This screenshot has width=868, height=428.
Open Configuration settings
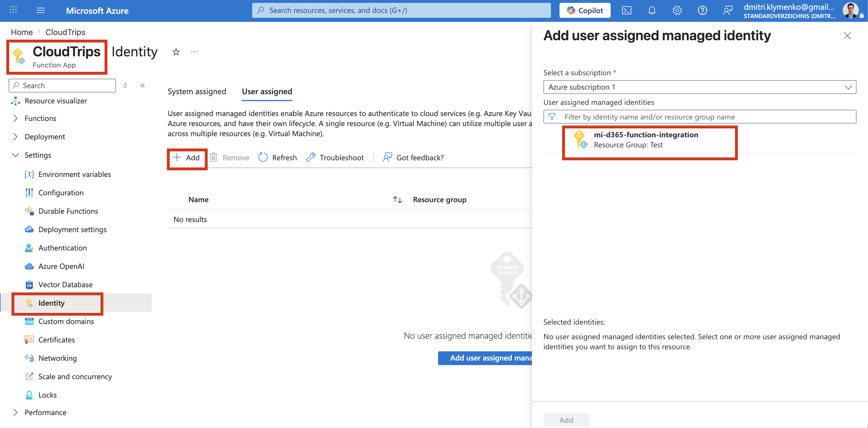pyautogui.click(x=54, y=192)
